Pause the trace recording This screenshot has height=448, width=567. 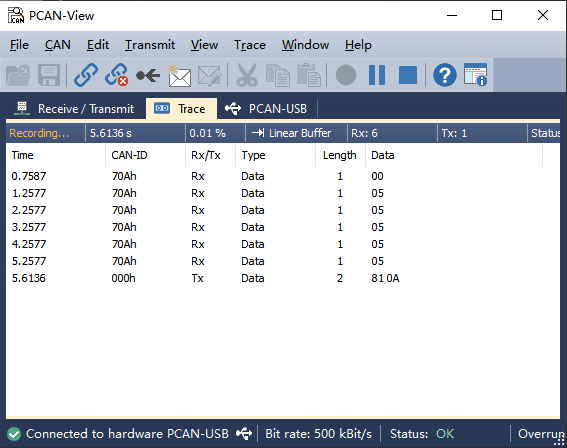click(x=377, y=75)
